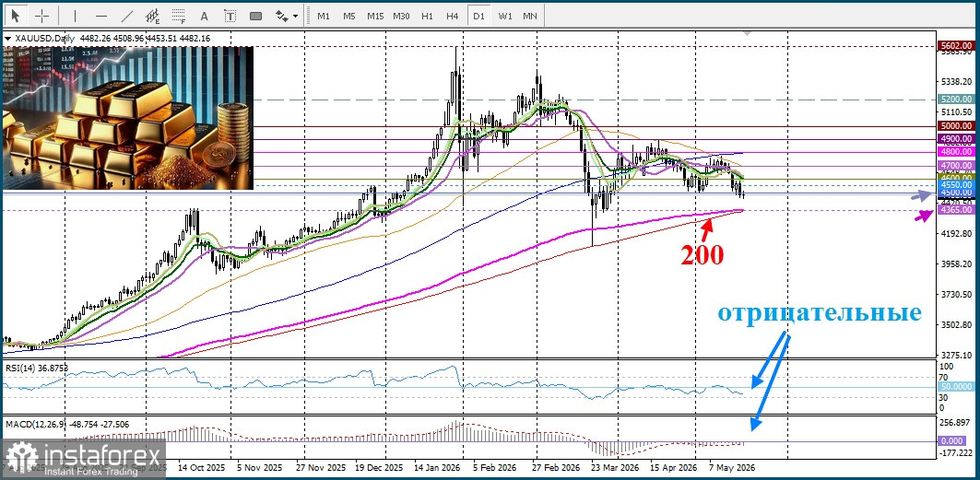Select the rectangle shape tool

[x=255, y=16]
